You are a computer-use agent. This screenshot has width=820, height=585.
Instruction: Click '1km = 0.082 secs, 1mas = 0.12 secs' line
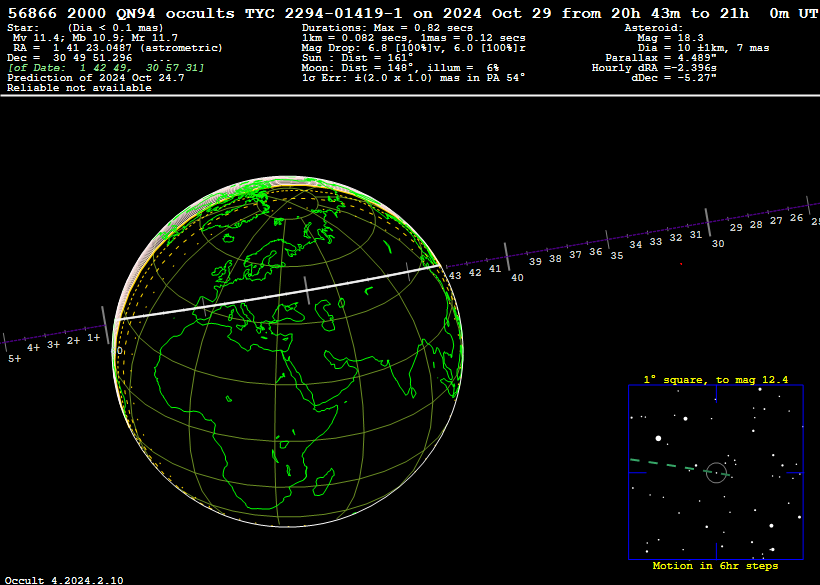(x=414, y=38)
